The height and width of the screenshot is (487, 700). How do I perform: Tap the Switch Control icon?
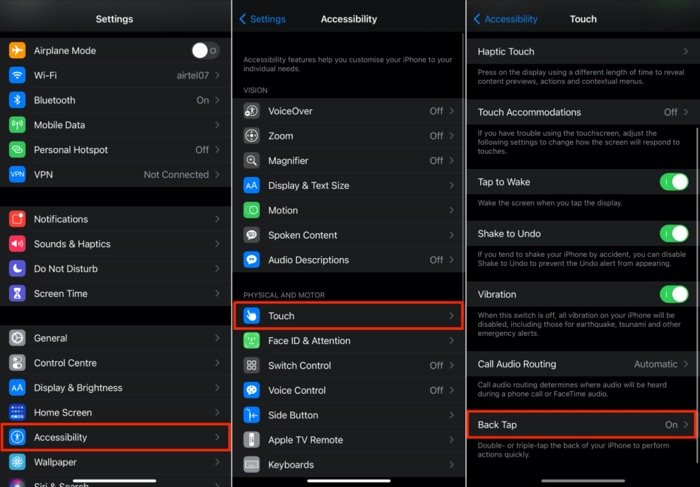[251, 365]
